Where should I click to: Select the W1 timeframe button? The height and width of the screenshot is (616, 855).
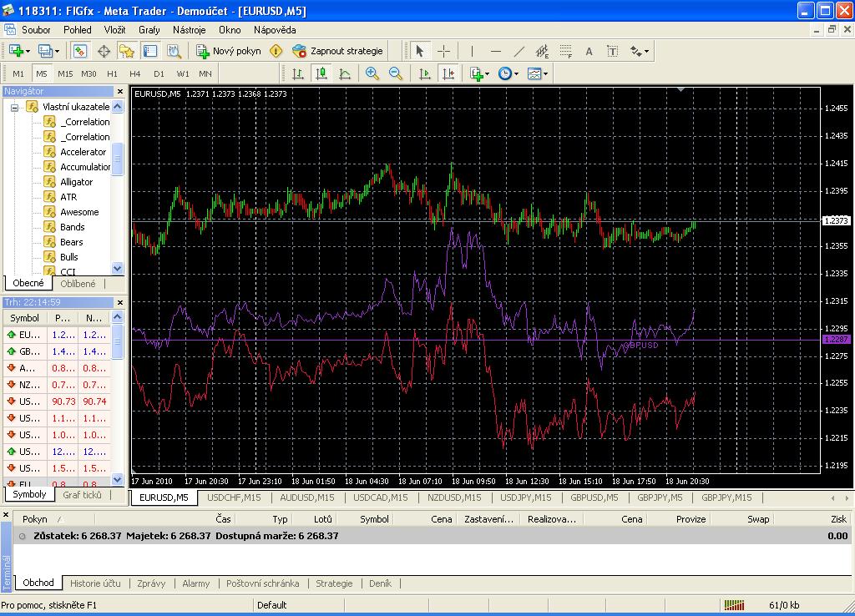click(183, 73)
